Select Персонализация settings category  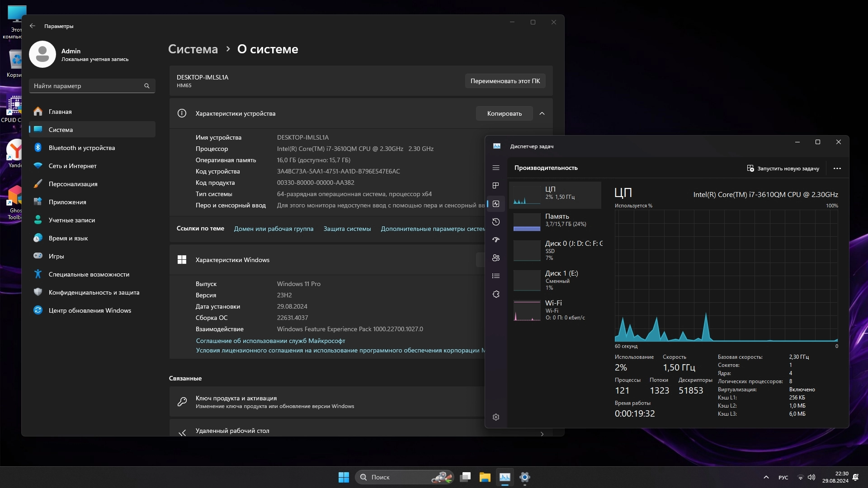[x=73, y=184]
